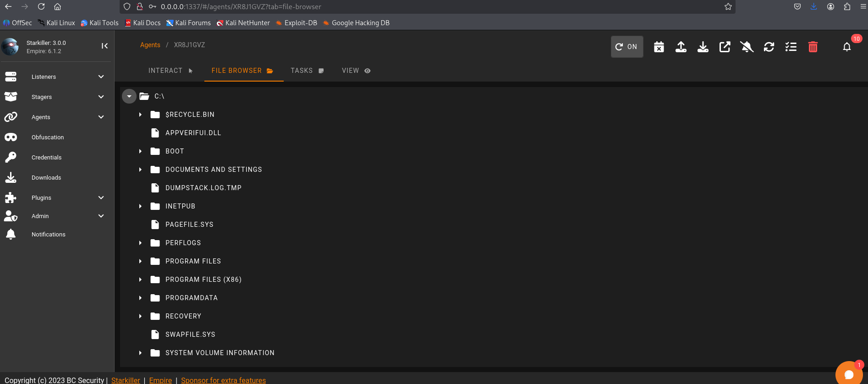
Task: Select the FILE BROWSER tab
Action: 244,71
